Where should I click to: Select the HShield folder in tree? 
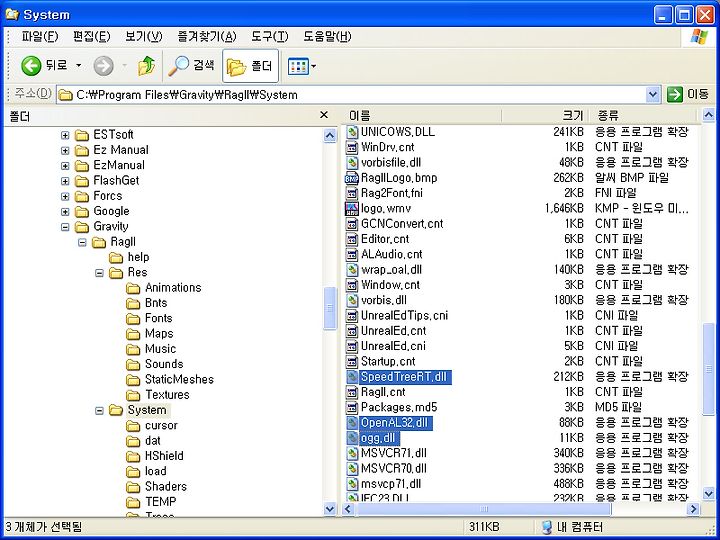pos(164,456)
